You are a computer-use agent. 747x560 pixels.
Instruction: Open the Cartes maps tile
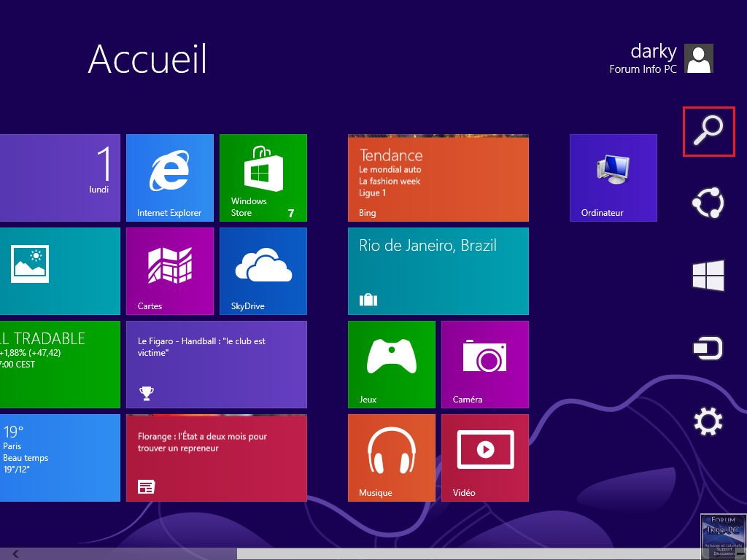click(x=169, y=271)
